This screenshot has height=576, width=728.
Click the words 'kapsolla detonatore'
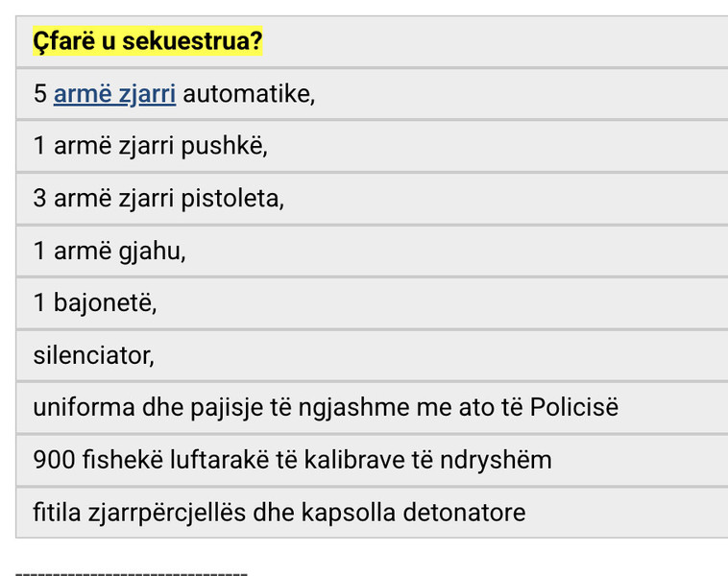point(413,513)
